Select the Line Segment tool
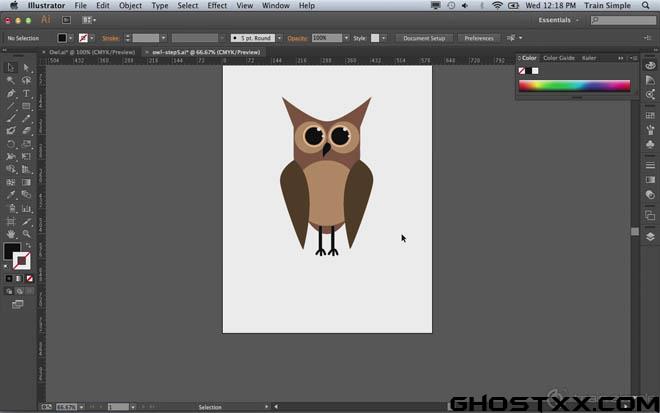This screenshot has width=660, height=413. tap(11, 106)
